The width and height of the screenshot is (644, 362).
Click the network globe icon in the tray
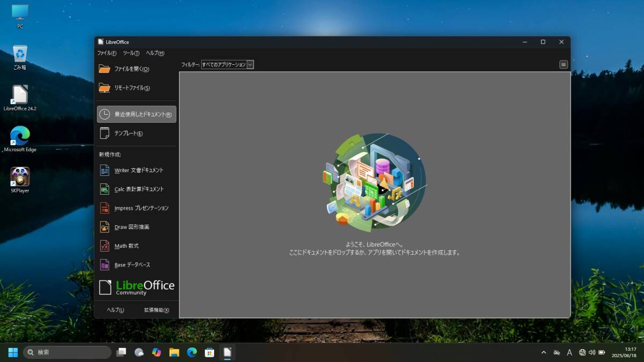click(x=582, y=352)
